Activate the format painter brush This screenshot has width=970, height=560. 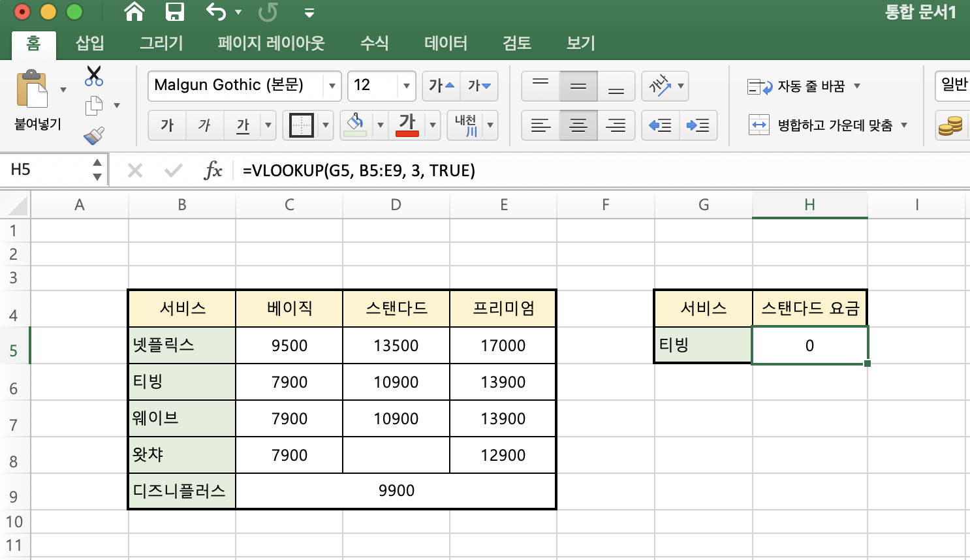94,135
